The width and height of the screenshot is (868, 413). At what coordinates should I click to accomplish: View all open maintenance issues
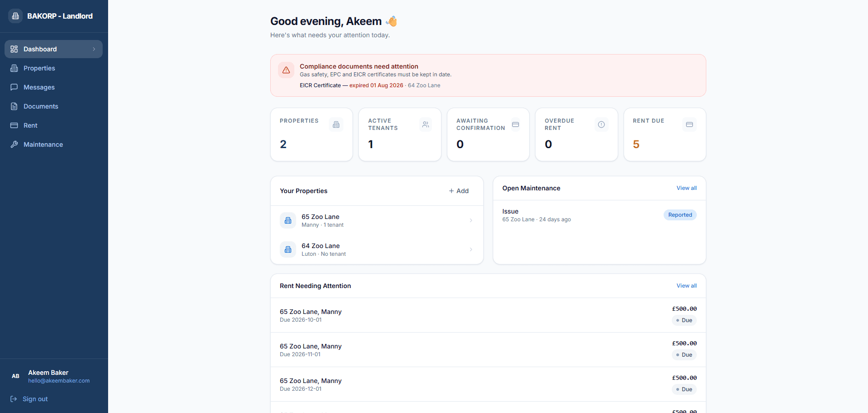(x=686, y=188)
